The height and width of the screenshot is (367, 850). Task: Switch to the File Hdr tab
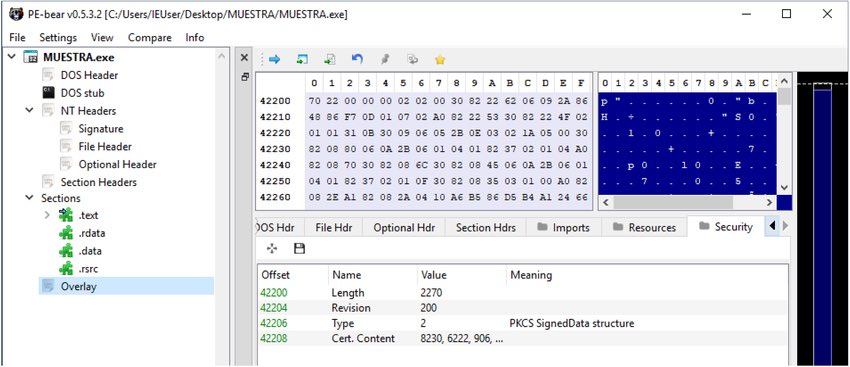coord(334,228)
